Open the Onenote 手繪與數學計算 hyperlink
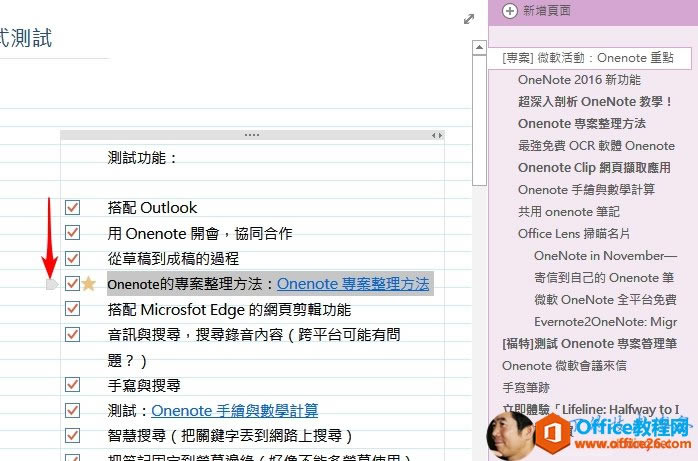 (235, 411)
